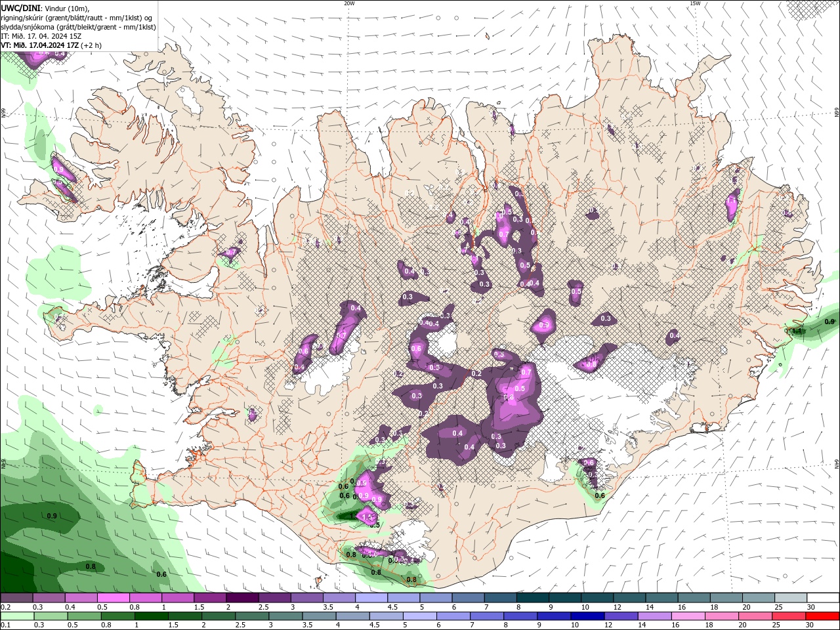Pick the purple 12 swatch in rain legend

[620, 616]
